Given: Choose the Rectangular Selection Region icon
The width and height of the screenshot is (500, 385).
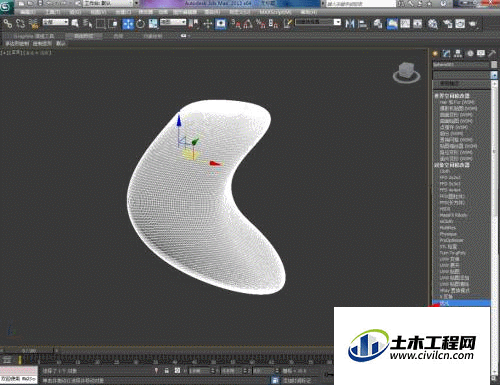Looking at the screenshot, I should tap(100, 24).
